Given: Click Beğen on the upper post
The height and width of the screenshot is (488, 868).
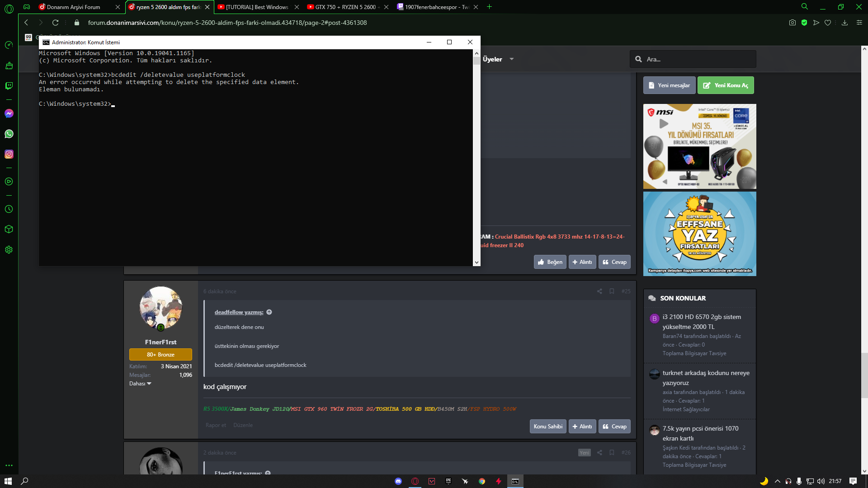Looking at the screenshot, I should 550,262.
